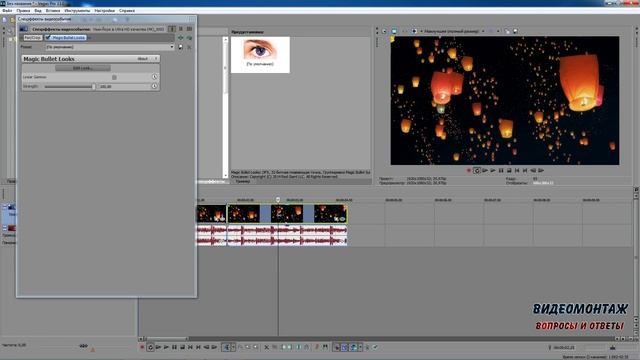
Task: Open the Правка menu
Action: [x=23, y=11]
